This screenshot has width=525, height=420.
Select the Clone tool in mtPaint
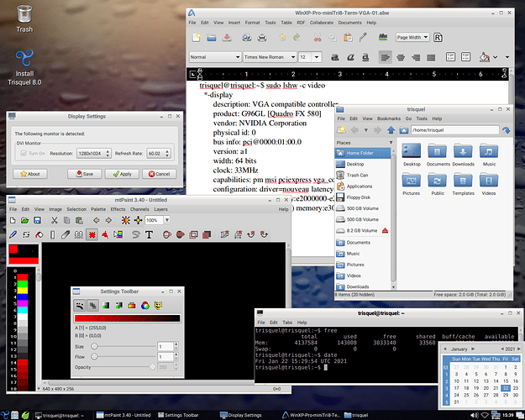pyautogui.click(x=78, y=235)
